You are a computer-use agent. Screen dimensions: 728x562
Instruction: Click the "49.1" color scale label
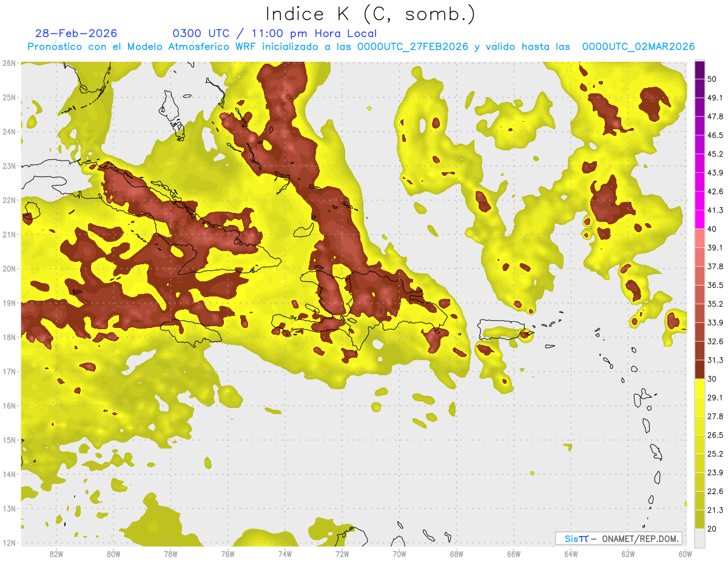click(x=715, y=98)
